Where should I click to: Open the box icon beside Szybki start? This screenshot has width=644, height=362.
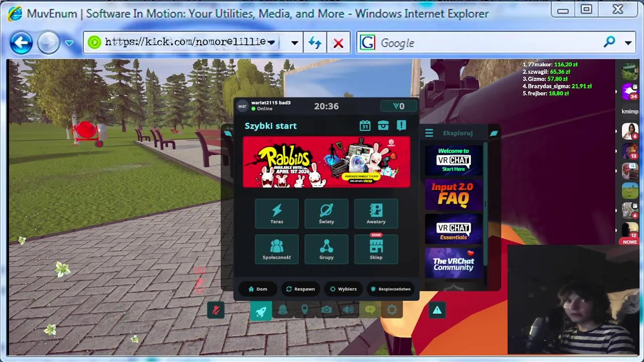coord(383,126)
